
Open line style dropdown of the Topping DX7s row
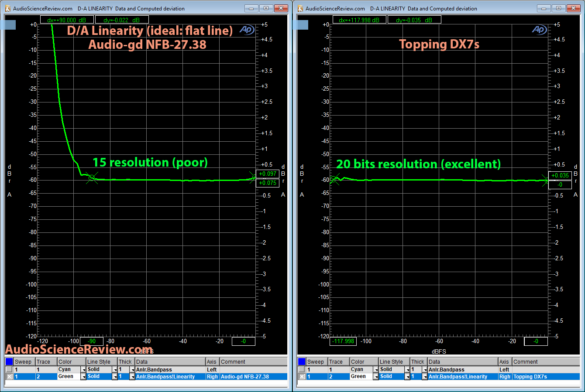tap(407, 377)
